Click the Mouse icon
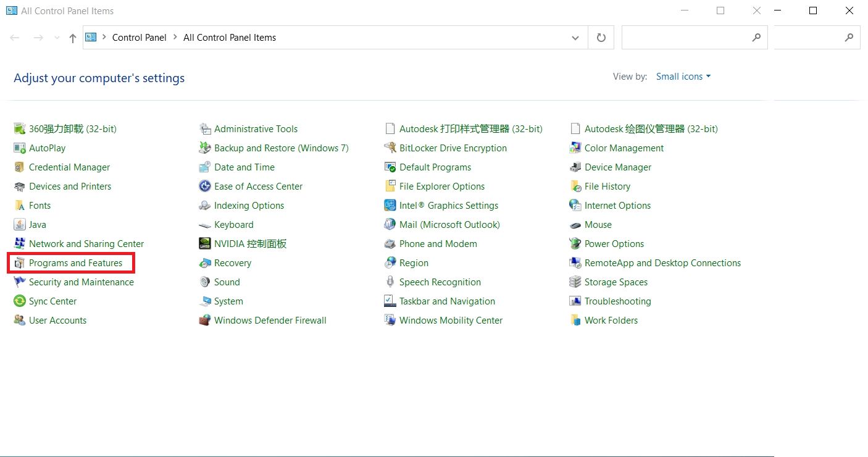 575,225
